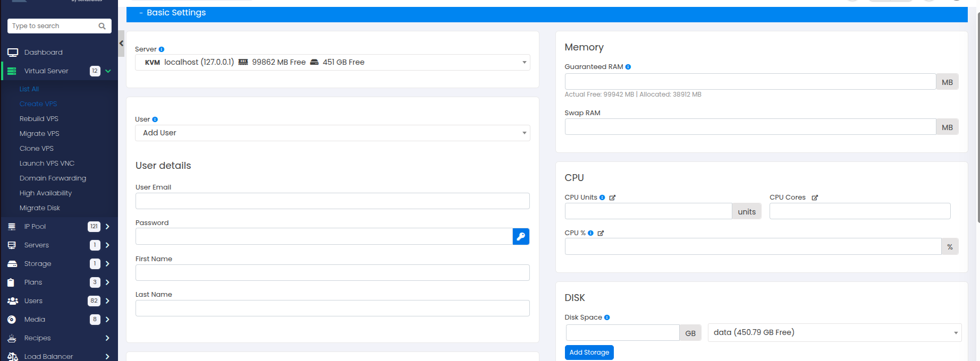Expand the Media menu chevron
Viewport: 980px width, 361px height.
click(x=107, y=320)
